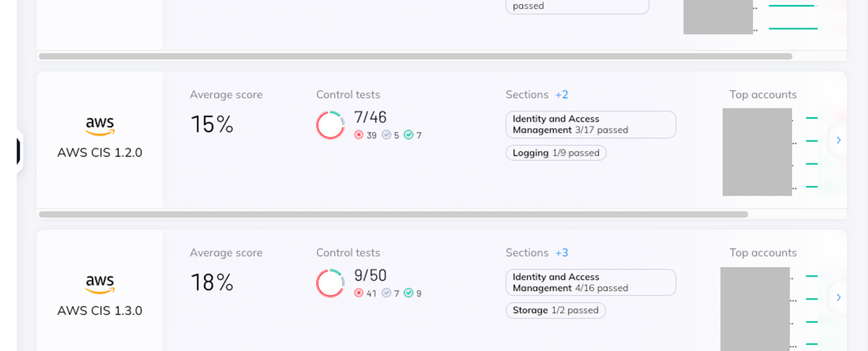
Task: Select the Storage 1/2 passed section
Action: click(x=555, y=310)
